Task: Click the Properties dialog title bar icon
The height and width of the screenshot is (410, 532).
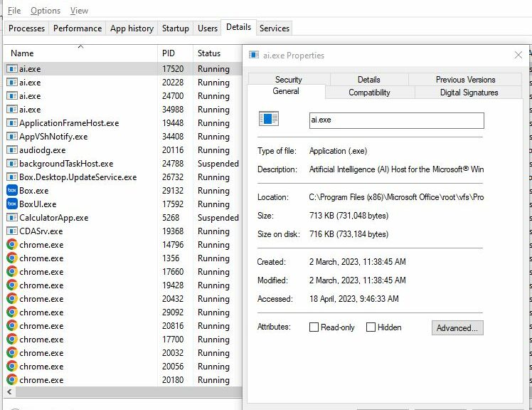Action: (x=254, y=55)
